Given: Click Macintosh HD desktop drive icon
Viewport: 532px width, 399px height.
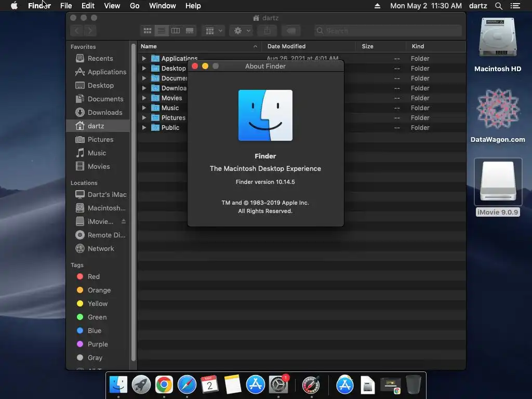Looking at the screenshot, I should pos(497,38).
